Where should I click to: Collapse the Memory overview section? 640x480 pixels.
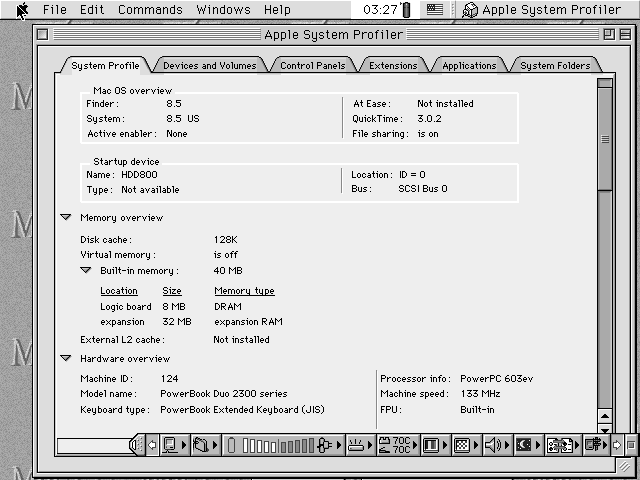[x=66, y=217]
